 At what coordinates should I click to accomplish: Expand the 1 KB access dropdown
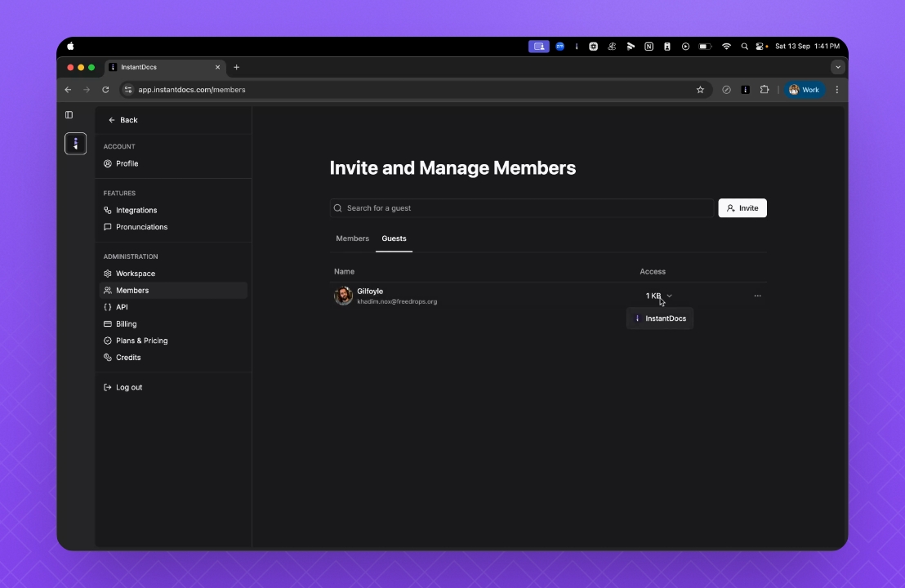(x=658, y=296)
